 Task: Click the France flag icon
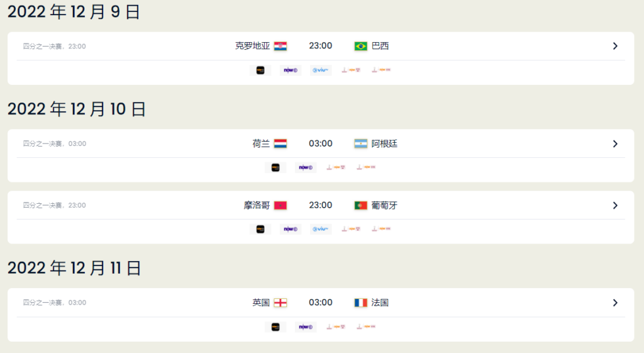(360, 303)
